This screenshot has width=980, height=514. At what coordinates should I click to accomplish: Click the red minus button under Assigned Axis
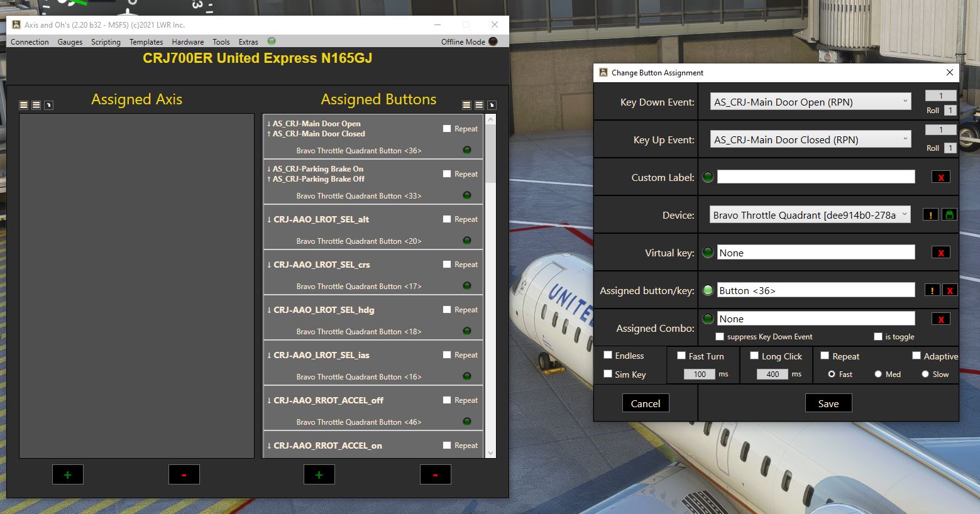pos(184,475)
